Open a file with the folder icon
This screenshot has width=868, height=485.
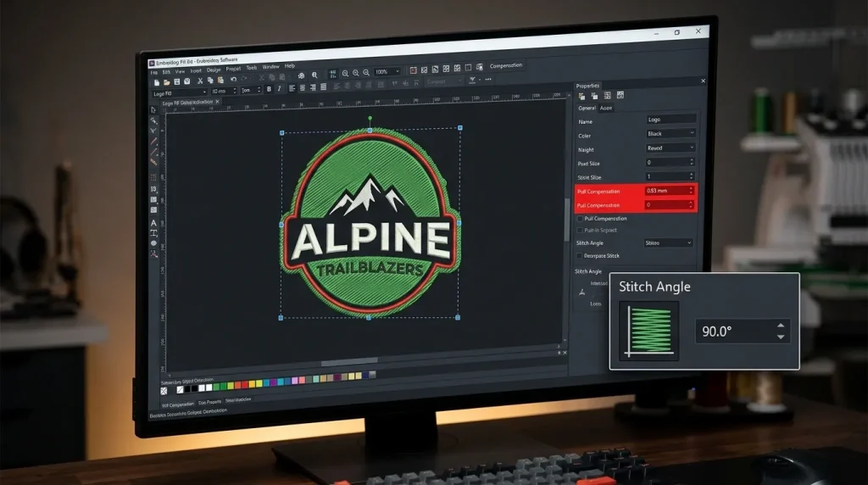tap(167, 82)
